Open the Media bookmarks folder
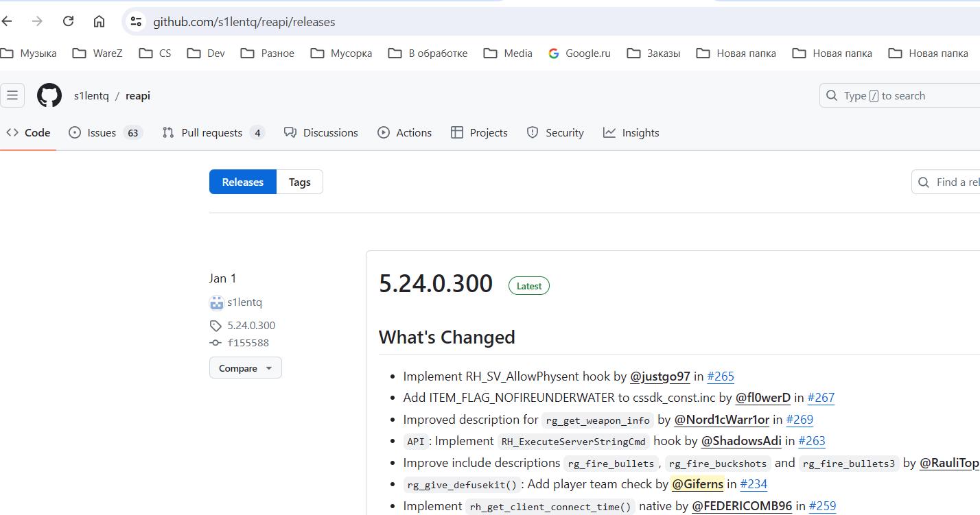This screenshot has height=515, width=980. coord(508,53)
